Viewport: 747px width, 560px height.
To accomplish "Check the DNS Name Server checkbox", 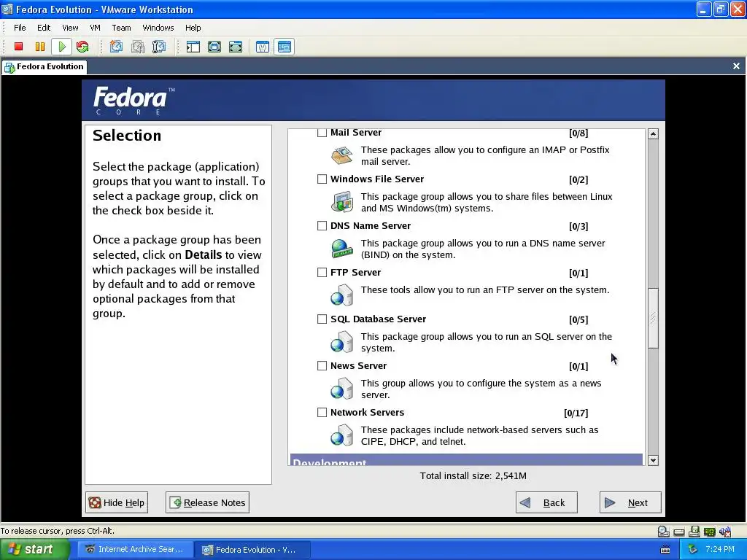I will point(322,226).
